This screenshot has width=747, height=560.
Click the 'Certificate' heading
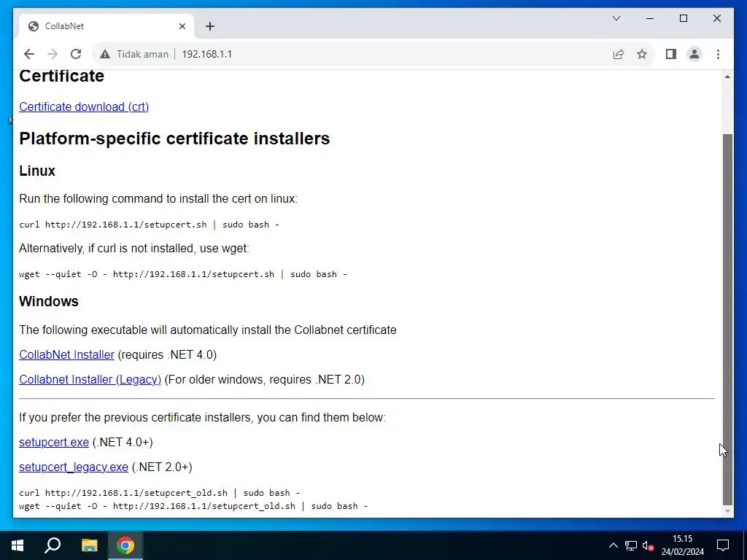[61, 76]
